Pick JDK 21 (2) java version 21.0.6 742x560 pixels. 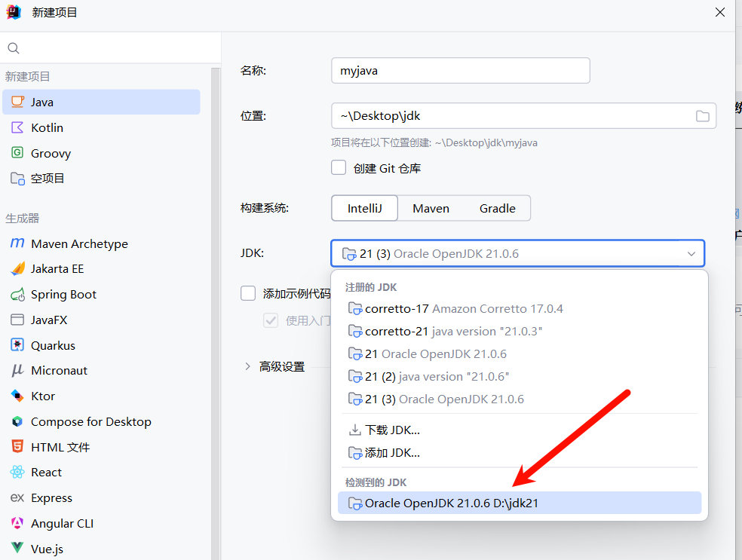click(x=520, y=377)
